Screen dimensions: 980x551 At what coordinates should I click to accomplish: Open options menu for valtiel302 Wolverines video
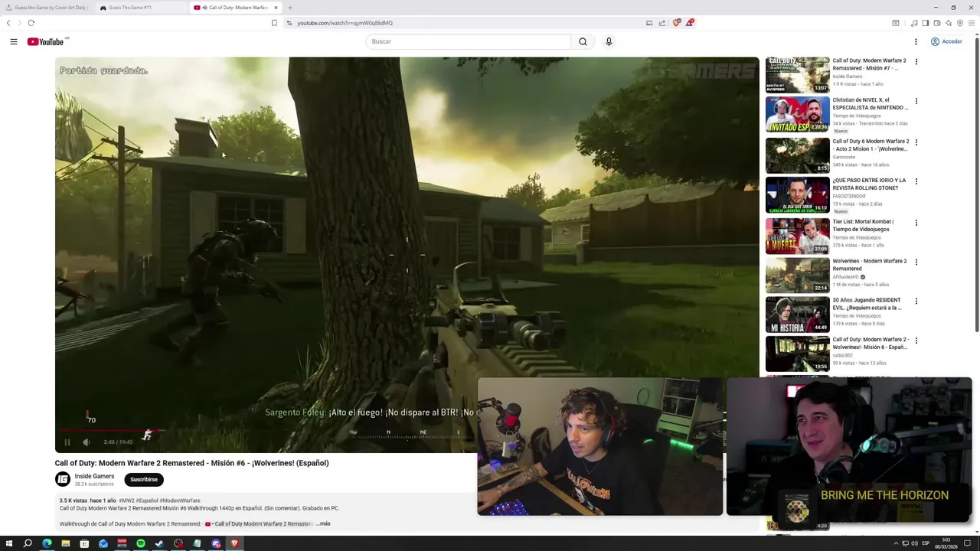[916, 341]
